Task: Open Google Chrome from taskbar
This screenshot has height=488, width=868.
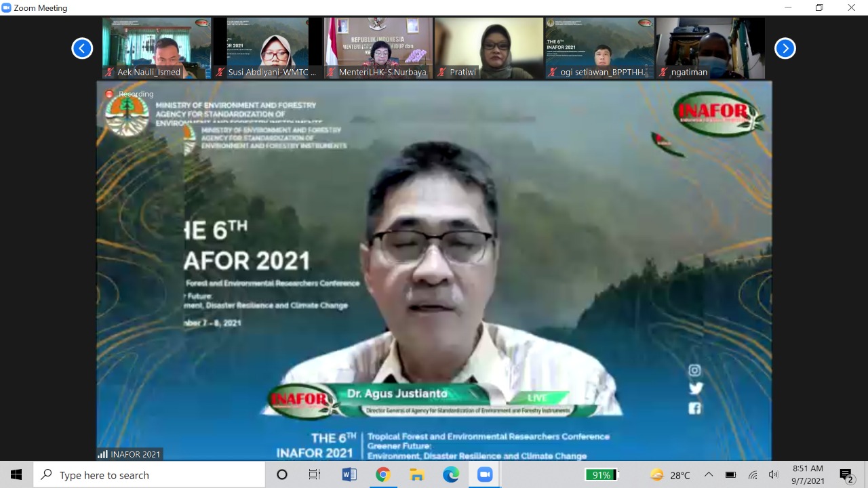Action: [x=383, y=475]
